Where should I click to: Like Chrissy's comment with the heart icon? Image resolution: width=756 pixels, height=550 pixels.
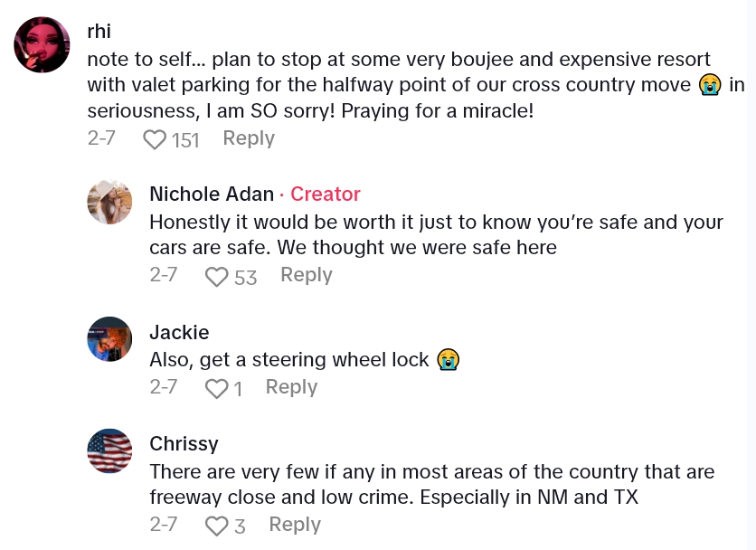tap(217, 526)
